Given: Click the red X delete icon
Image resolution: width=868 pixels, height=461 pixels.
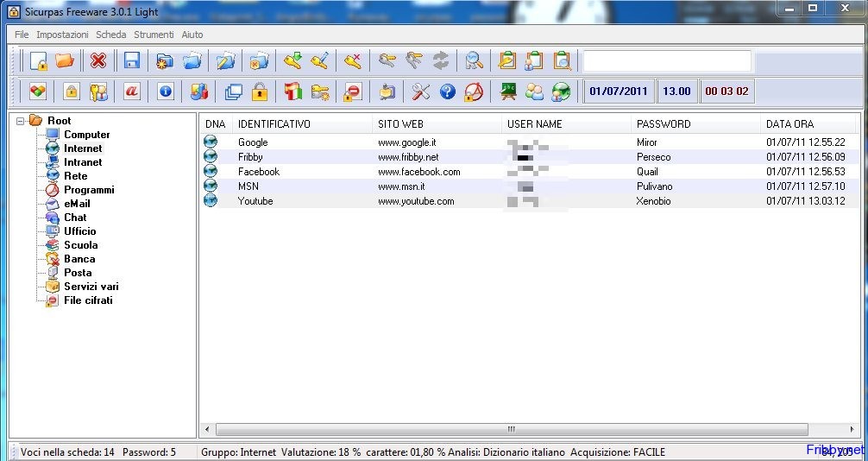Looking at the screenshot, I should tap(98, 60).
